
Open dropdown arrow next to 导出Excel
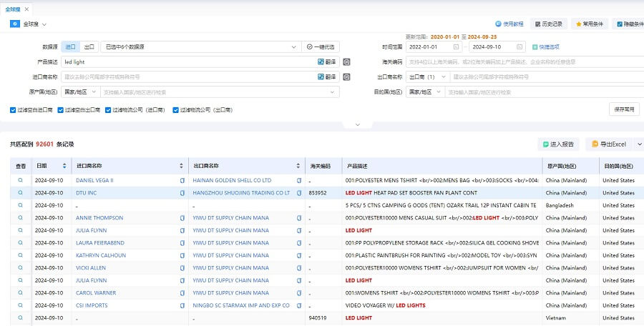[x=639, y=144]
